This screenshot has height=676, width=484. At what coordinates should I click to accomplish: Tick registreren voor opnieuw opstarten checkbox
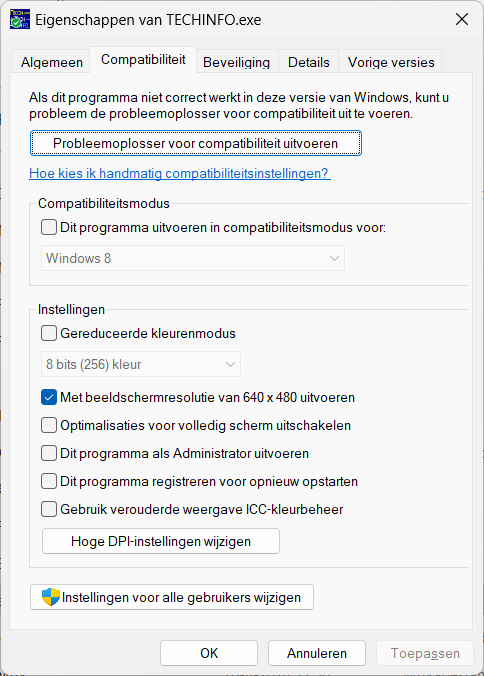coord(49,481)
